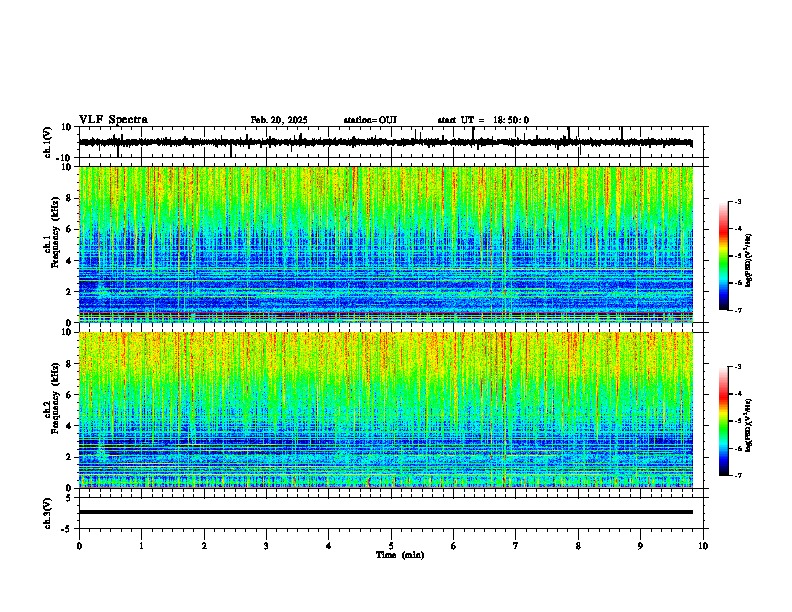Click the ch.2 colorbar "log(PSD)(V²/Hz)" label

[748, 426]
